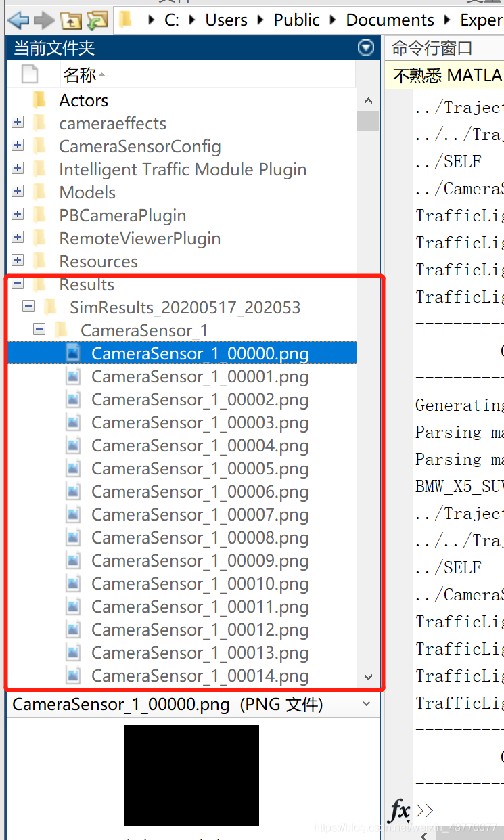Collapse the file details preview panel
The width and height of the screenshot is (504, 840).
coord(367,705)
